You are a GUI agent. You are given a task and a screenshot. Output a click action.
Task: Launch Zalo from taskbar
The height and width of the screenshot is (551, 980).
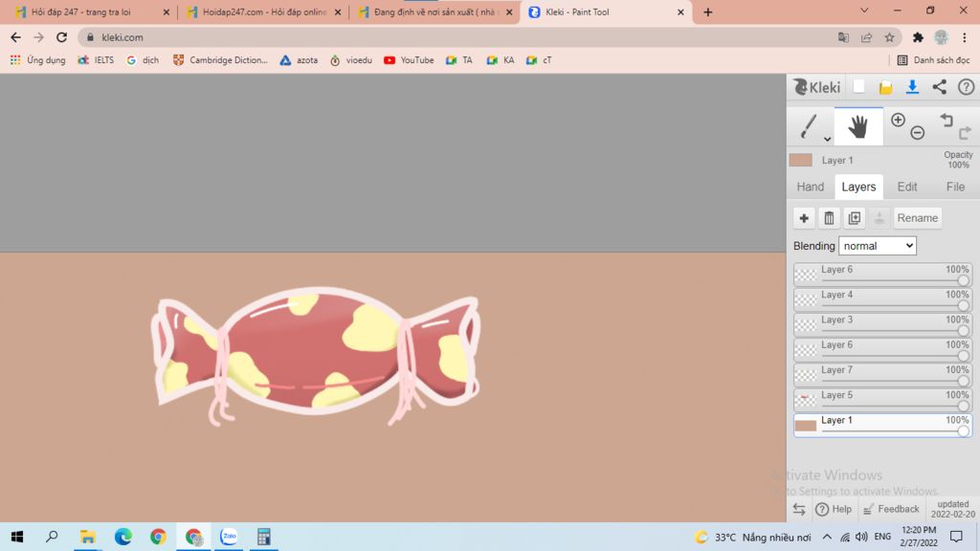(x=229, y=537)
